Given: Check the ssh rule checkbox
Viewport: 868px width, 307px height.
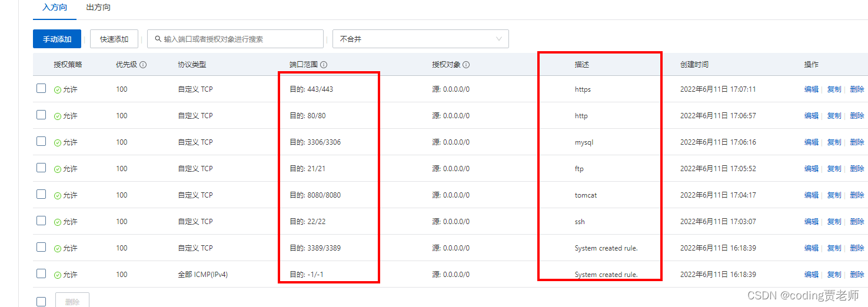Looking at the screenshot, I should (41, 221).
